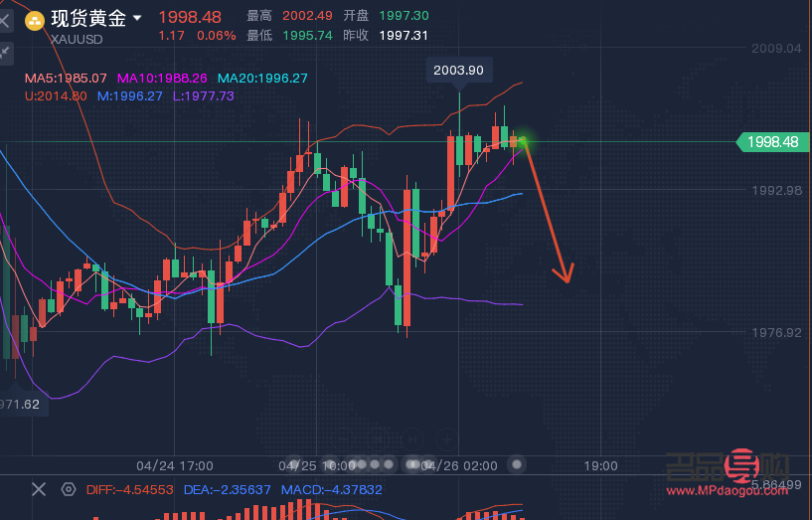Image resolution: width=812 pixels, height=520 pixels.
Task: Click the green 1998.48 current price tag
Action: (772, 142)
